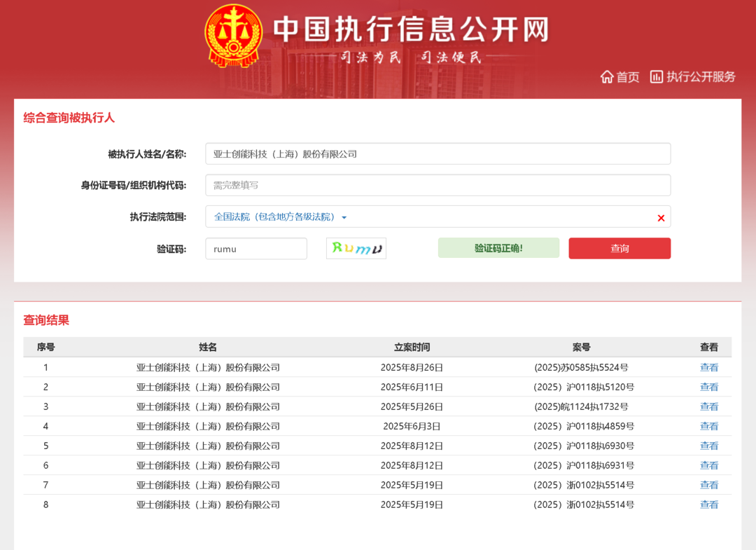The width and height of the screenshot is (756, 550).
Task: Open 查看 for case 沪0118执5120号
Action: point(708,387)
